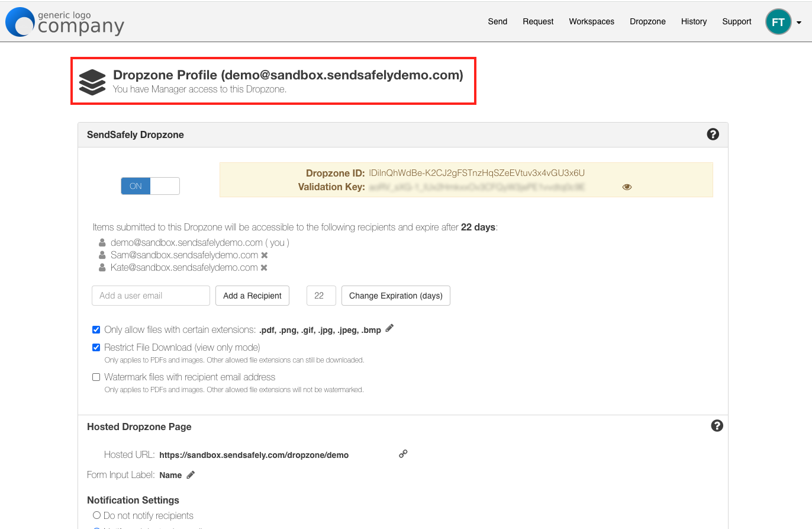Image resolution: width=812 pixels, height=529 pixels.
Task: Click the Kate@sandbox.sendsafelydemo.com recipient text
Action: 184,267
